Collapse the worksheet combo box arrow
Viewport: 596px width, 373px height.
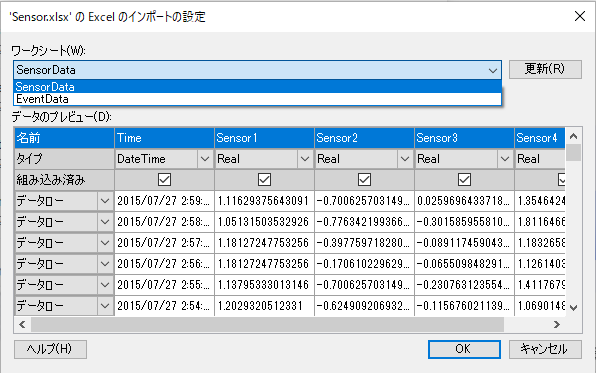point(493,70)
